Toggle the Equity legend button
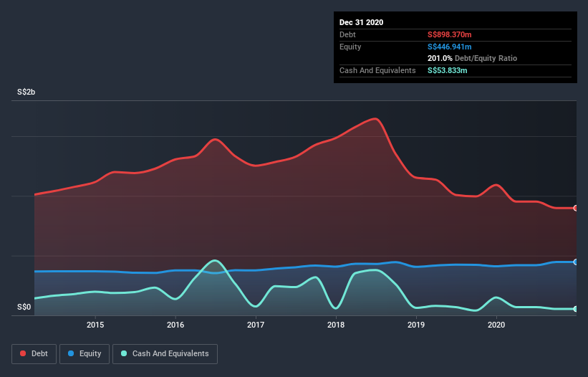The image size is (588, 377). [85, 354]
